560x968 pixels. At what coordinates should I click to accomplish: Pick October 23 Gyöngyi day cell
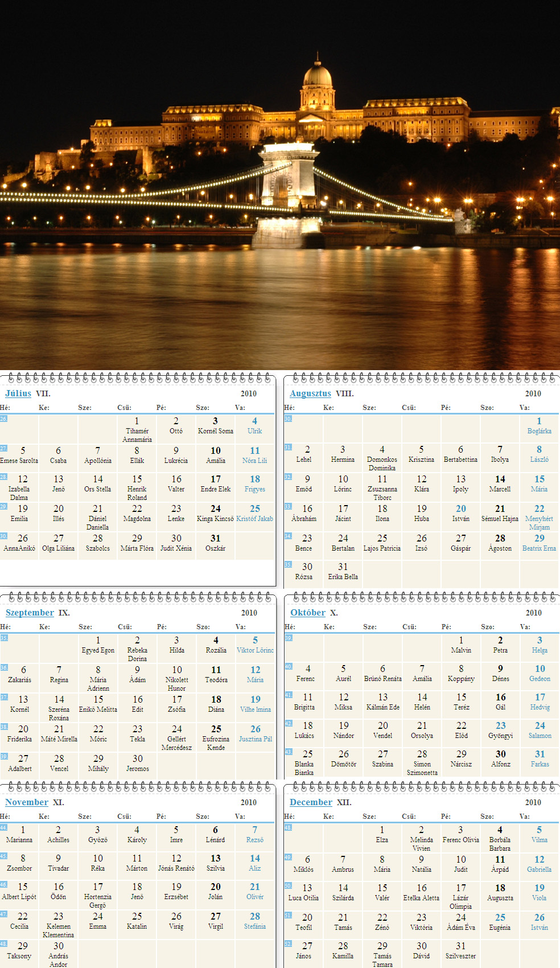501,730
